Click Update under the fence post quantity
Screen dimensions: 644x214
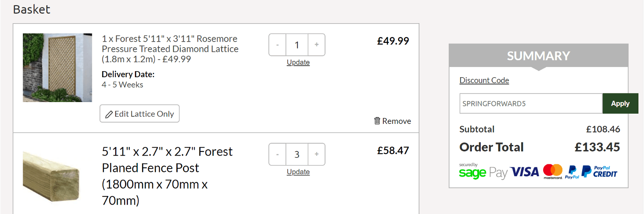[x=298, y=172]
